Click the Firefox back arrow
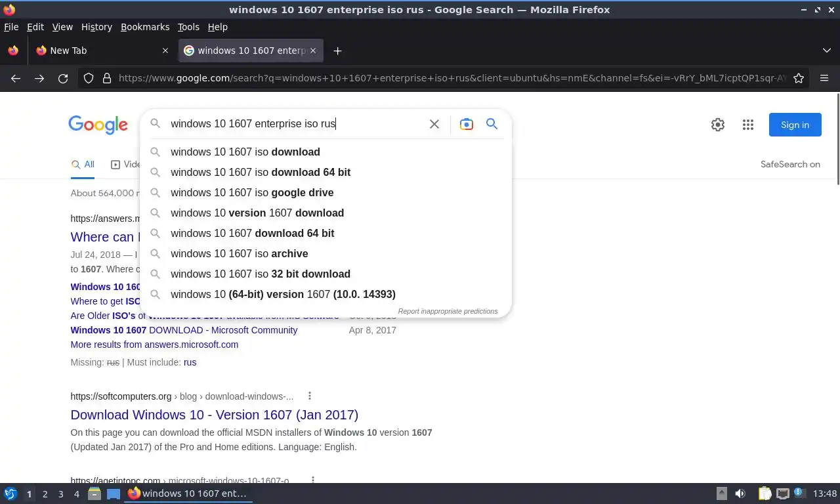The height and width of the screenshot is (504, 840). 16,78
